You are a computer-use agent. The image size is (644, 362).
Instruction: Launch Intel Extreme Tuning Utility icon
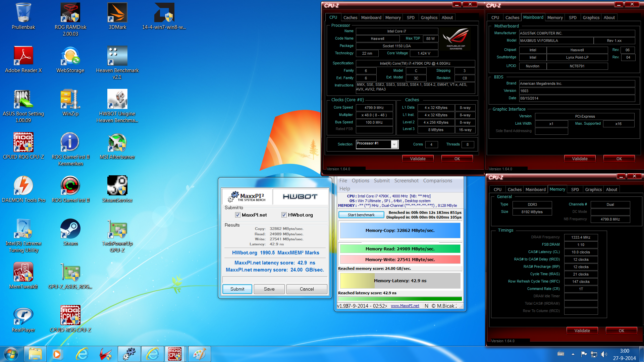(x=23, y=236)
